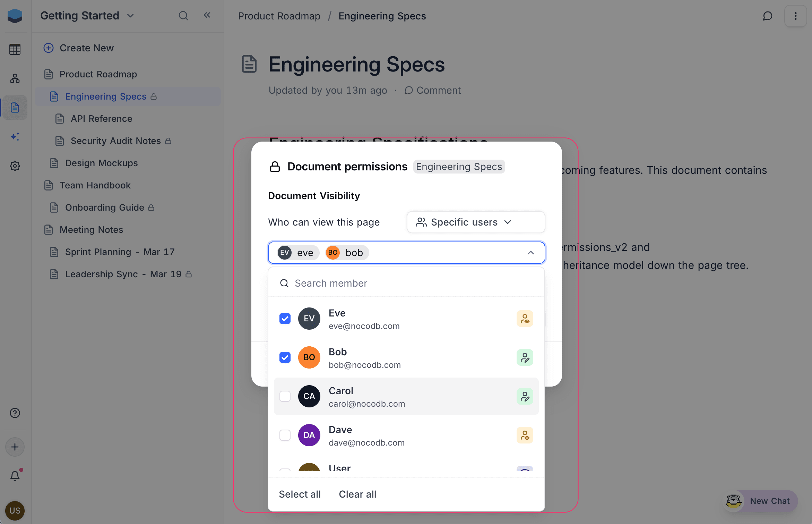Uncheck Bob from the member list
This screenshot has height=524, width=812.
[x=285, y=357]
